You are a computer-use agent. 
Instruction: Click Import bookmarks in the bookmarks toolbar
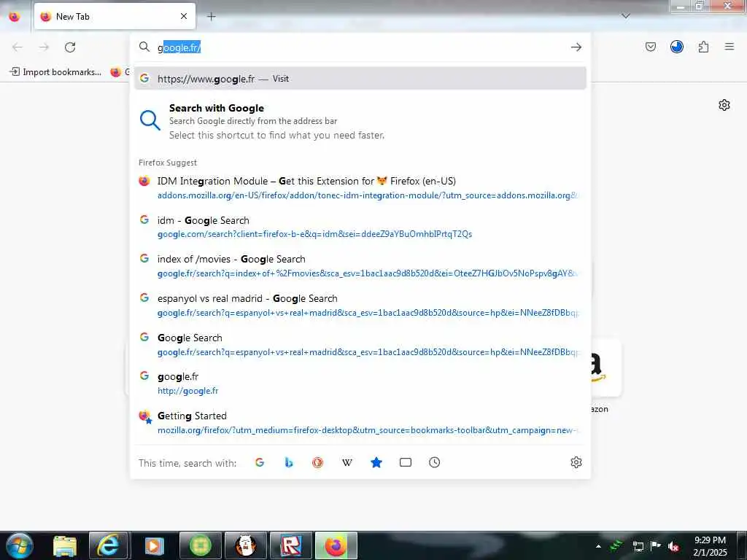point(55,72)
